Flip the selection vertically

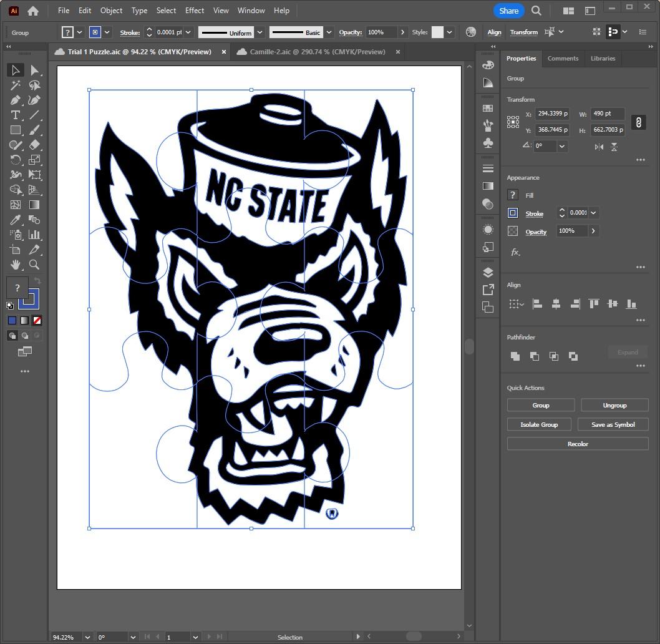point(614,147)
